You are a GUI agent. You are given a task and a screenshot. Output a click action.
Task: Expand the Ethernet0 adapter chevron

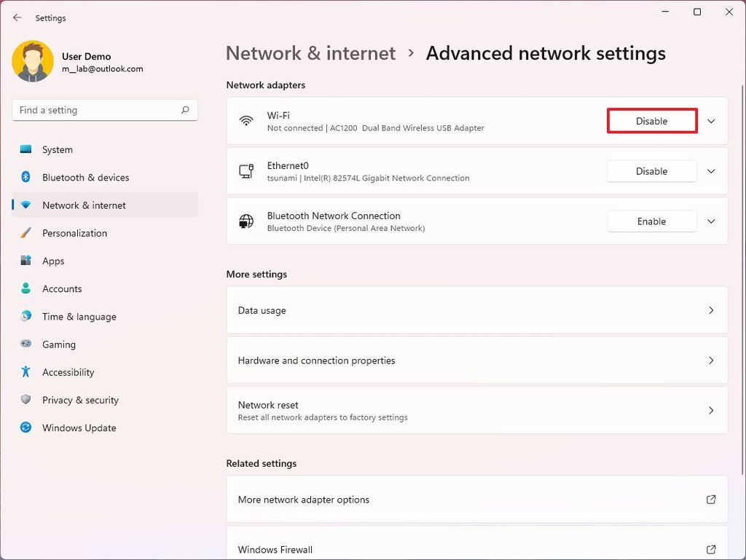coord(710,171)
